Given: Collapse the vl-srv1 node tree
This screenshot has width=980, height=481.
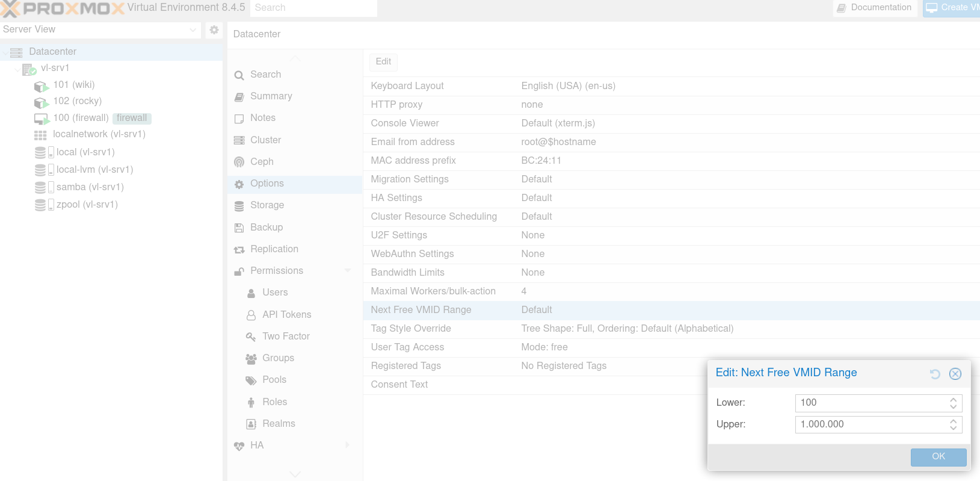Looking at the screenshot, I should point(17,69).
